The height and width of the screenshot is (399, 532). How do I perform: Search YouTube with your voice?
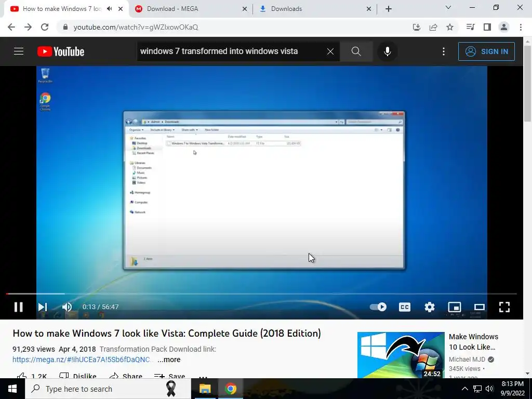(387, 51)
